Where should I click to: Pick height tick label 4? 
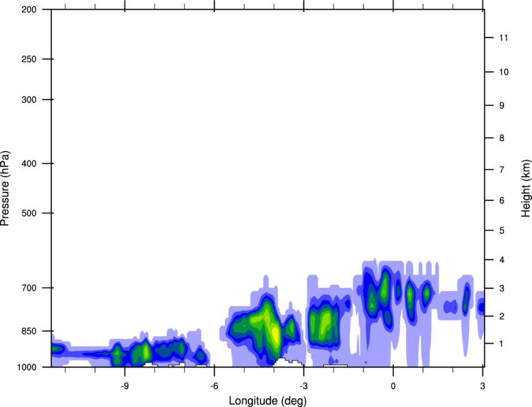502,260
